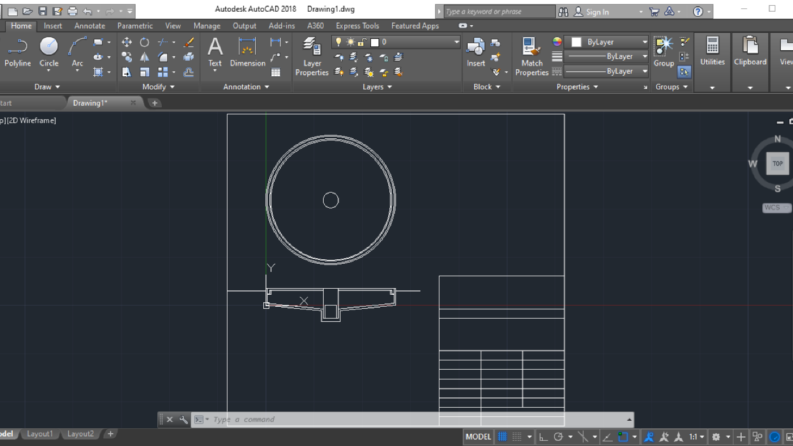Viewport: 793px width, 446px height.
Task: Switch to the Express Tools tab
Action: coord(357,26)
